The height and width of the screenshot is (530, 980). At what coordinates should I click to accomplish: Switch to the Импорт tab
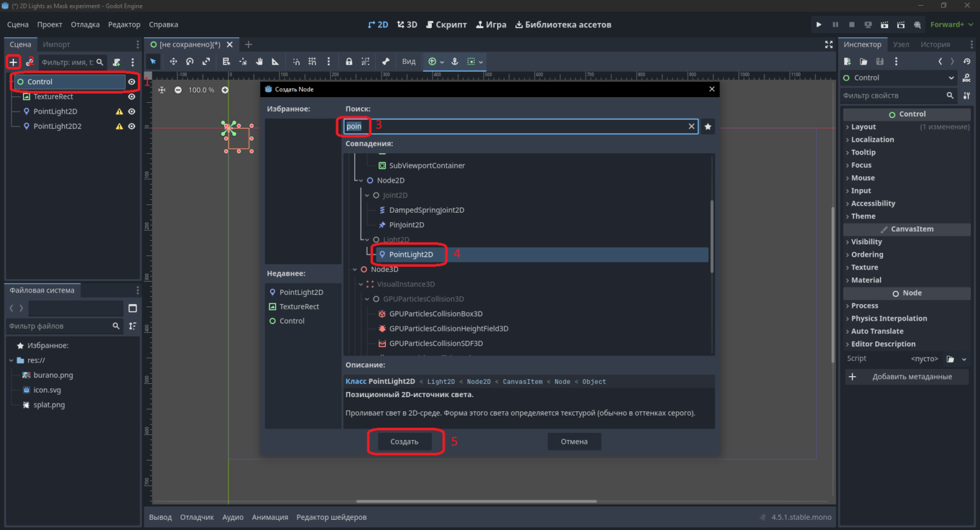[x=56, y=44]
